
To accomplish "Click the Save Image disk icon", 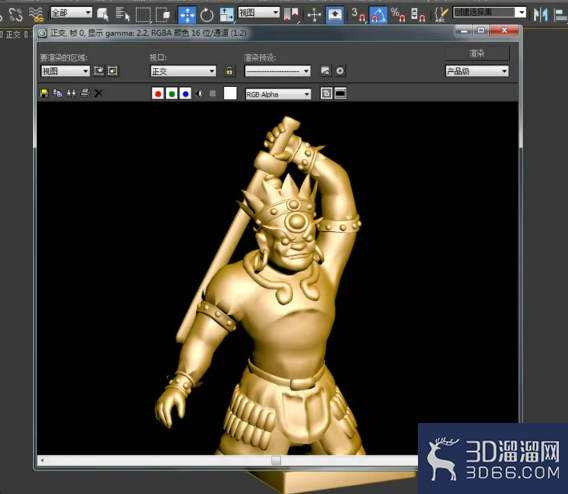I will pyautogui.click(x=44, y=93).
